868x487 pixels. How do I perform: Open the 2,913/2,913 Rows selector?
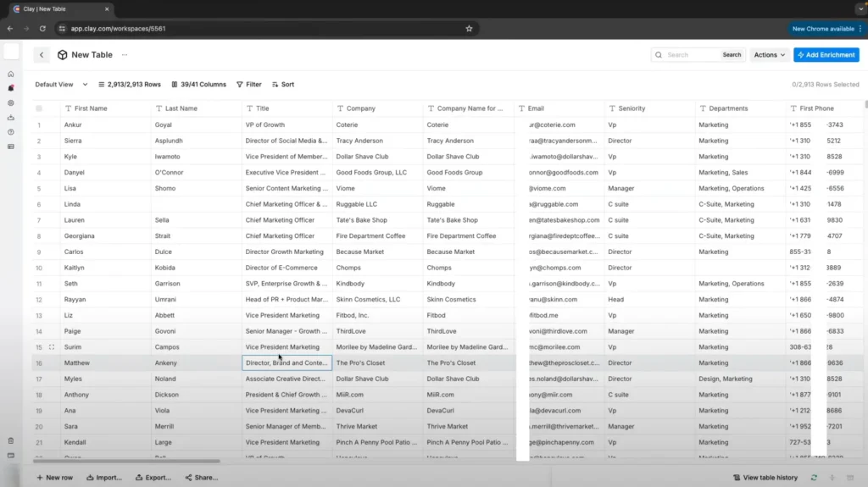click(130, 85)
